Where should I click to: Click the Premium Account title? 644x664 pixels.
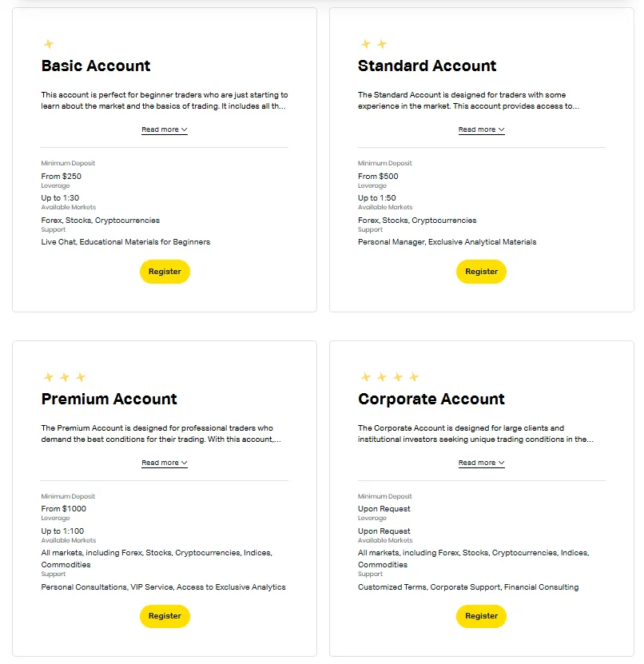109,400
